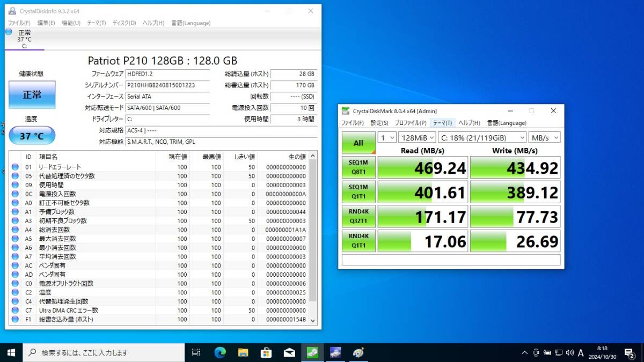Image resolution: width=644 pixels, height=362 pixels.
Task: Click status icon for Ultra DMA CRC エラー数 row
Action: 15,310
